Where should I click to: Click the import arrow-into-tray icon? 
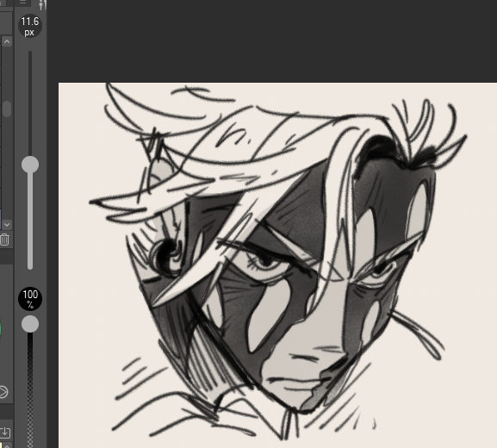click(x=5, y=432)
